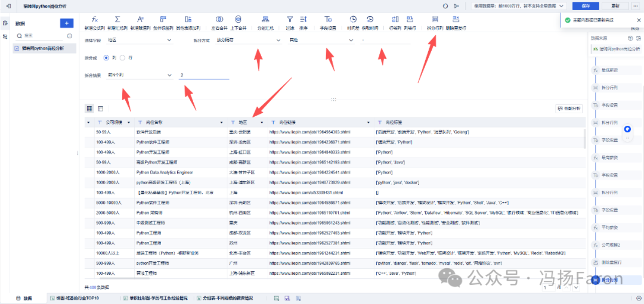Viewport: 644px width, 304px height.
Task: Click the 新增汇总列 sigma icon
Action: 117,19
